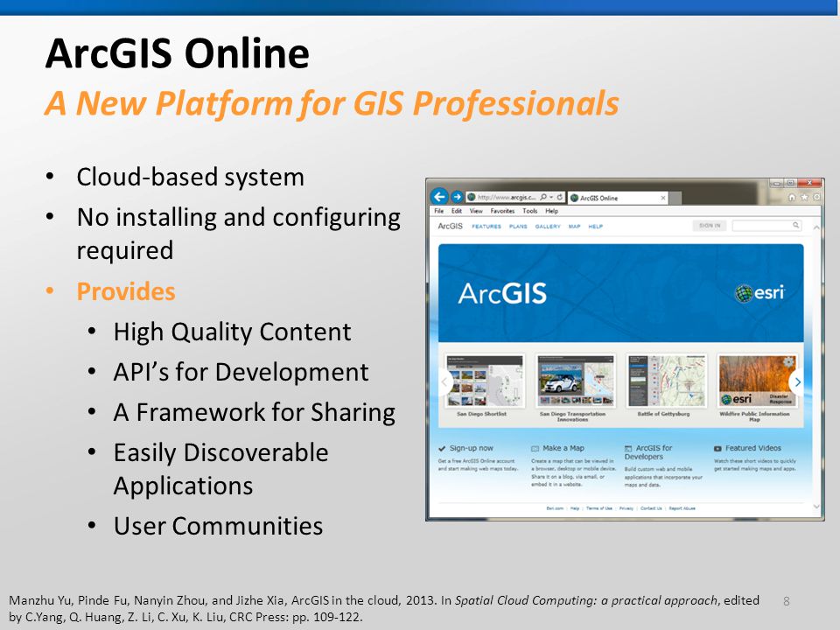Click the slide number 8
Screen dimensions: 840x630
(787, 601)
